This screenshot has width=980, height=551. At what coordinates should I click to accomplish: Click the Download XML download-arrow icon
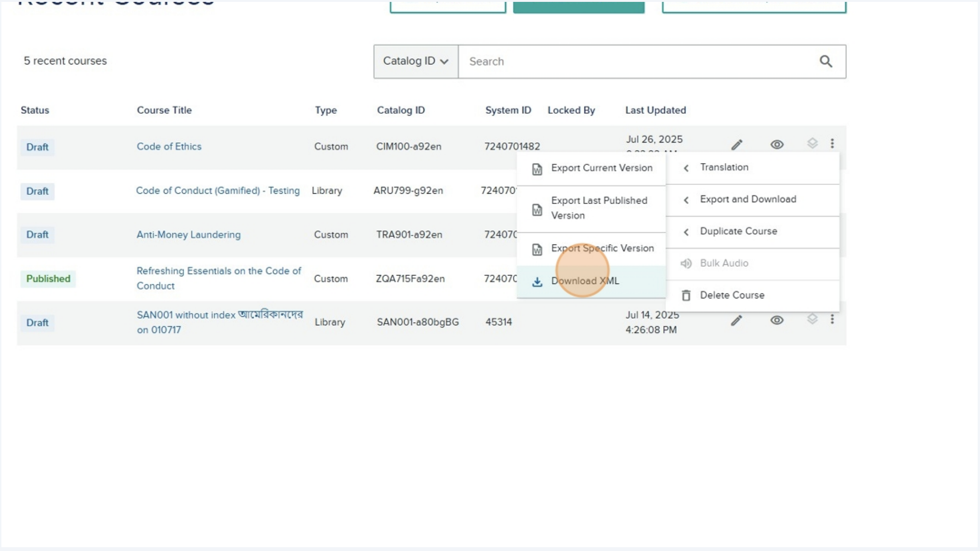pos(537,281)
